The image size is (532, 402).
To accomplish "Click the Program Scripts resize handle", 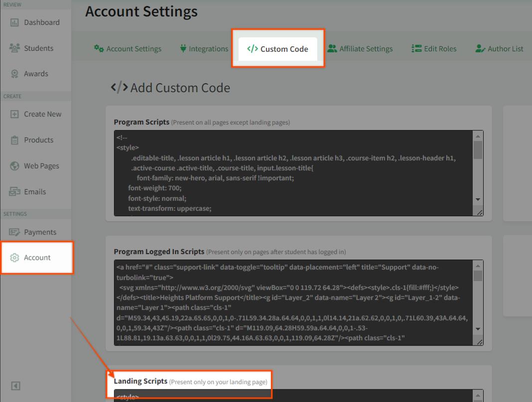I will [479, 213].
